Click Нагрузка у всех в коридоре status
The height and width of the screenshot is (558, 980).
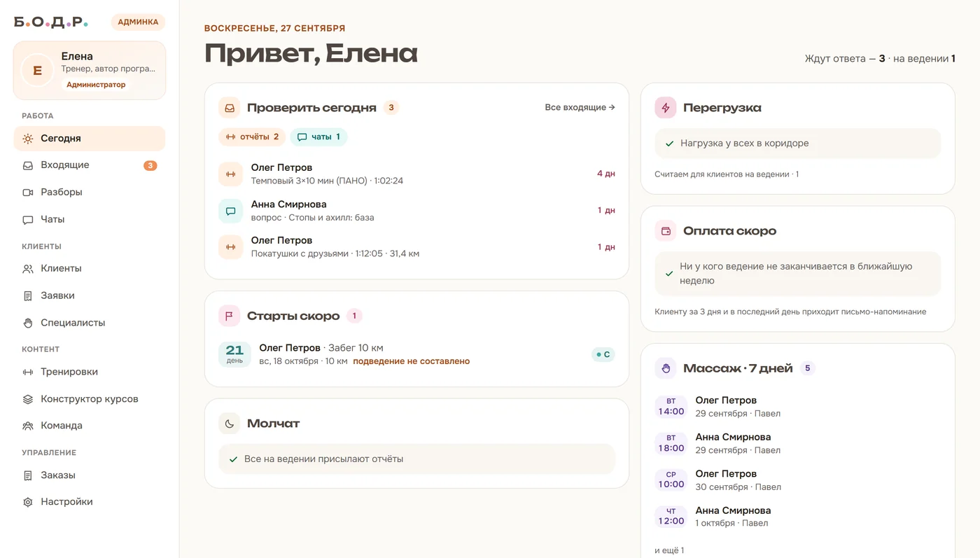(x=797, y=144)
